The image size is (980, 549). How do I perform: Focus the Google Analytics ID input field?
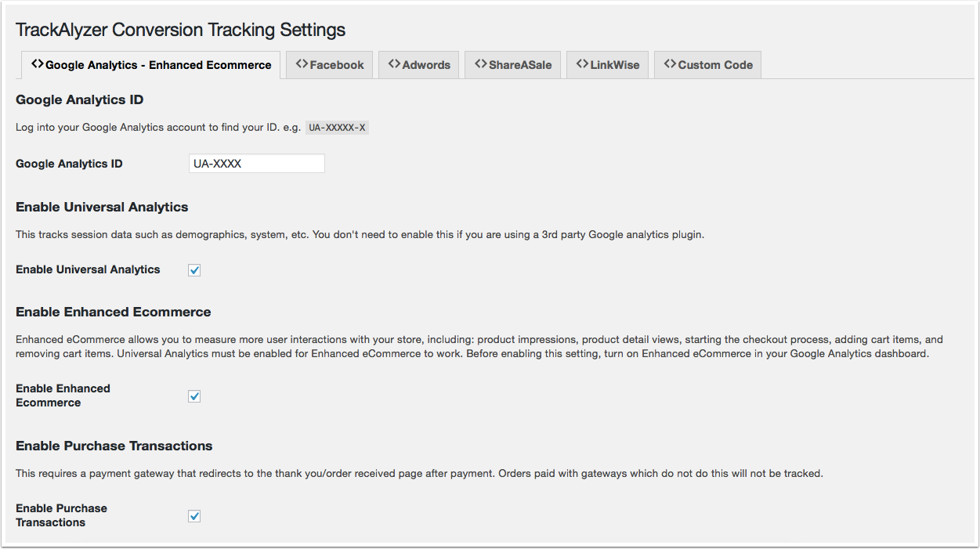coord(256,164)
